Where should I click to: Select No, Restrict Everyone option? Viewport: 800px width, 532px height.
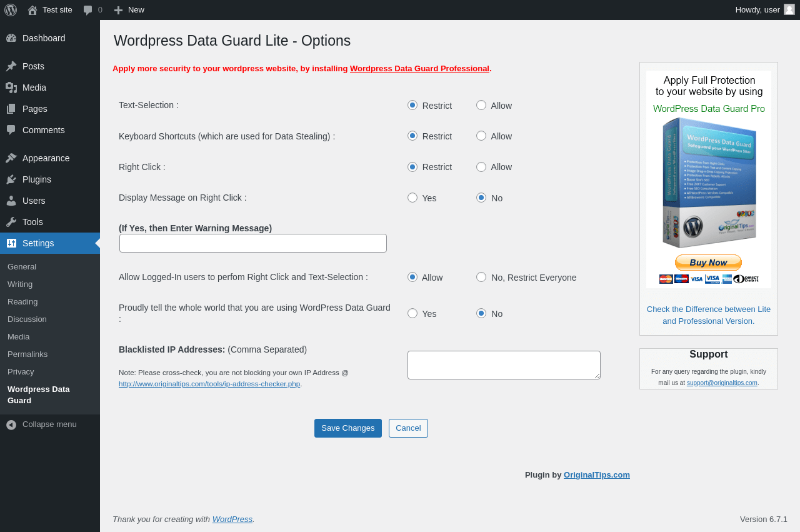click(x=481, y=277)
